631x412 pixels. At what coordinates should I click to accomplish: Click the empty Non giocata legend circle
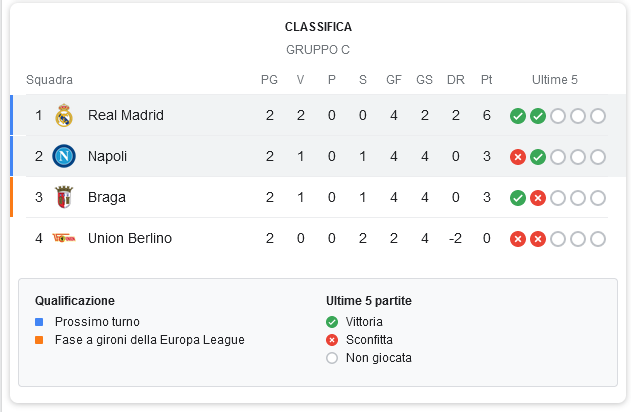click(x=332, y=358)
